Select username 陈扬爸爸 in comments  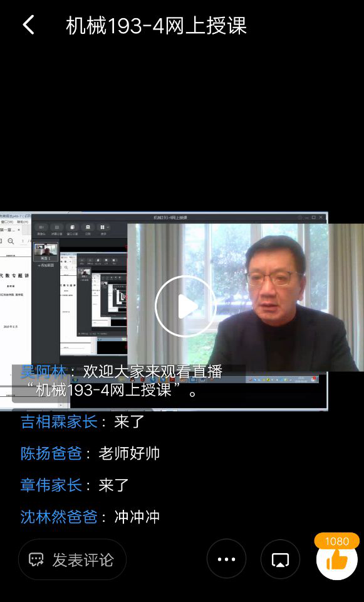(x=51, y=453)
